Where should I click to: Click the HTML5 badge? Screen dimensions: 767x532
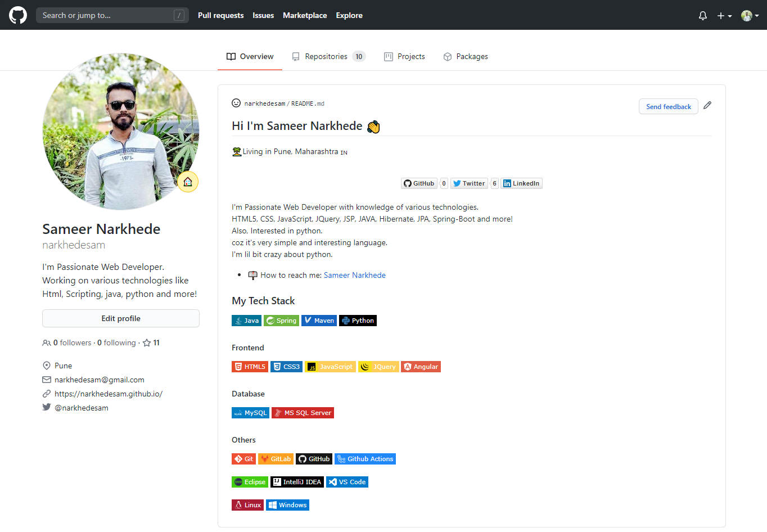[x=250, y=367]
